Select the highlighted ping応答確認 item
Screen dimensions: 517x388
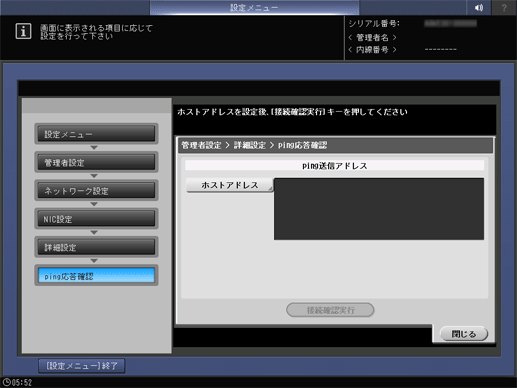[x=96, y=276]
